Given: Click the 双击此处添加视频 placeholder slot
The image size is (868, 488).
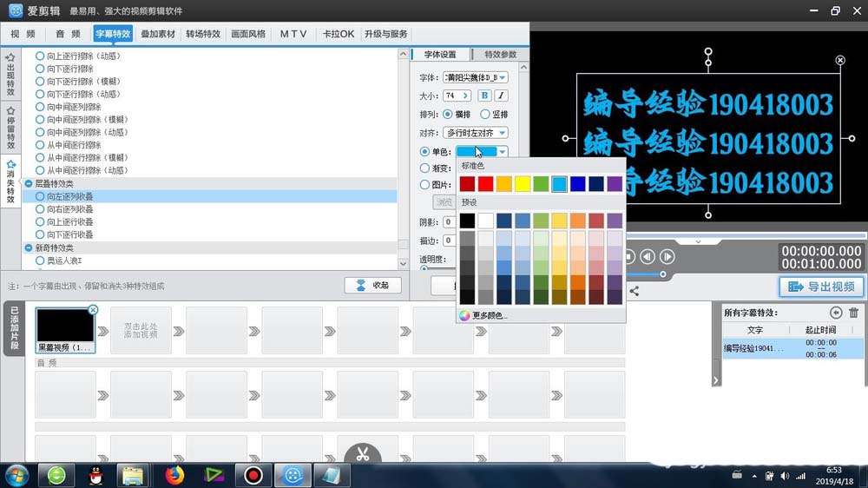Looking at the screenshot, I should pos(141,331).
